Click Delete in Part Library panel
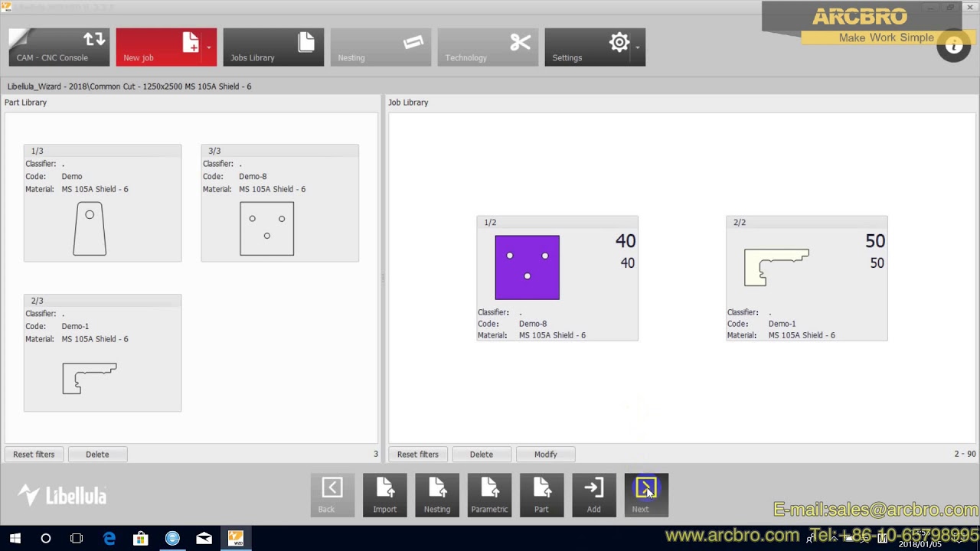 pos(97,454)
